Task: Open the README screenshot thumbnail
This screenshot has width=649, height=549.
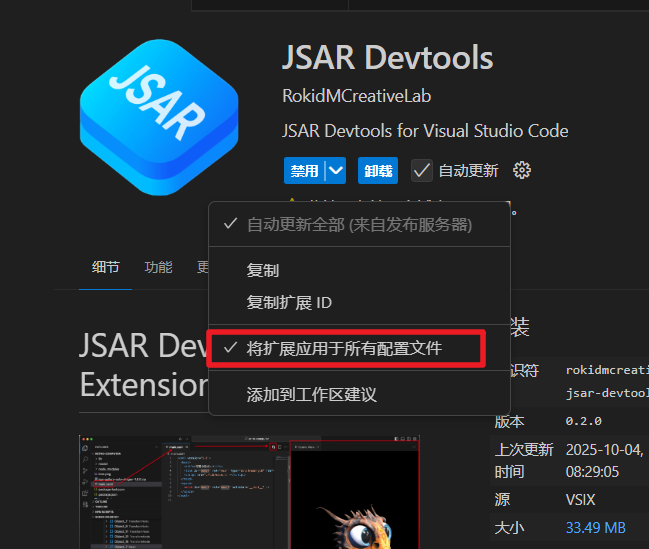Action: [x=249, y=492]
